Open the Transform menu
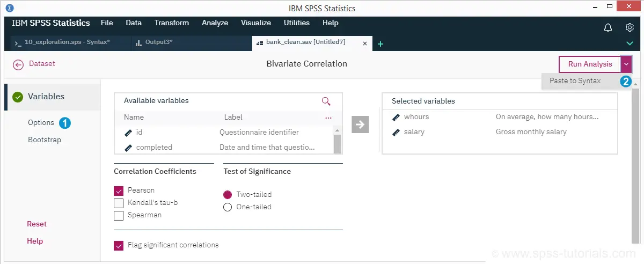Viewport: 644px width, 264px height. pos(172,23)
